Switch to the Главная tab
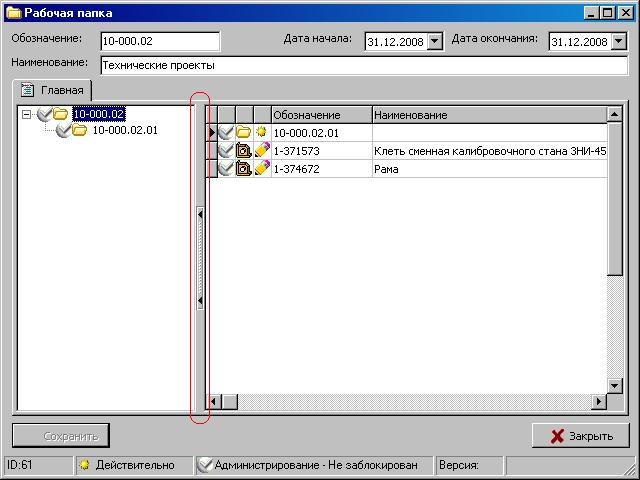 point(52,90)
